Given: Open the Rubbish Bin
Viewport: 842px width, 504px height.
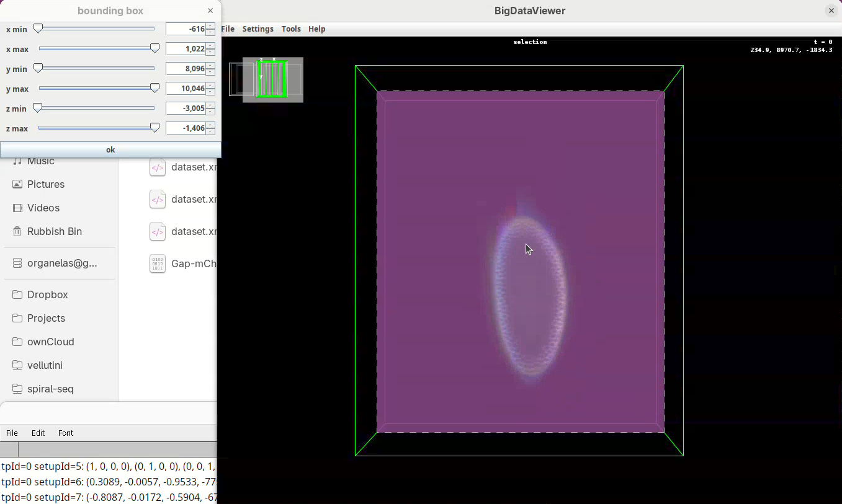Looking at the screenshot, I should pyautogui.click(x=54, y=231).
